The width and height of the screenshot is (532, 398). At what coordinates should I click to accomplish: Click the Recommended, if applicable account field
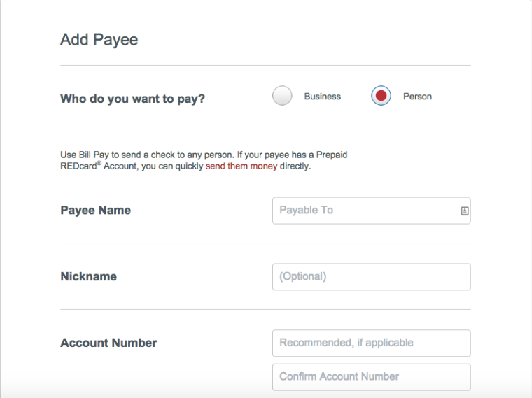tap(372, 343)
